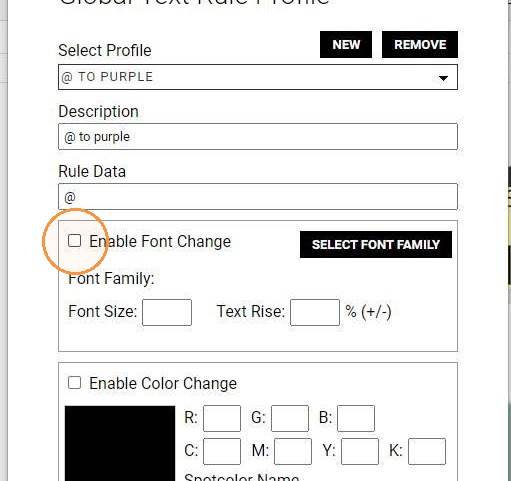Image resolution: width=511 pixels, height=481 pixels.
Task: Click the black color preview swatch
Action: point(120,443)
